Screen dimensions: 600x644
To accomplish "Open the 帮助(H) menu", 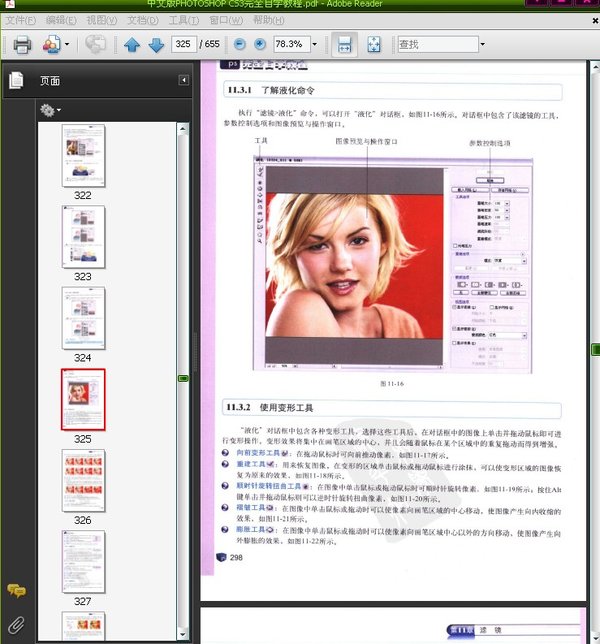I will (268, 20).
